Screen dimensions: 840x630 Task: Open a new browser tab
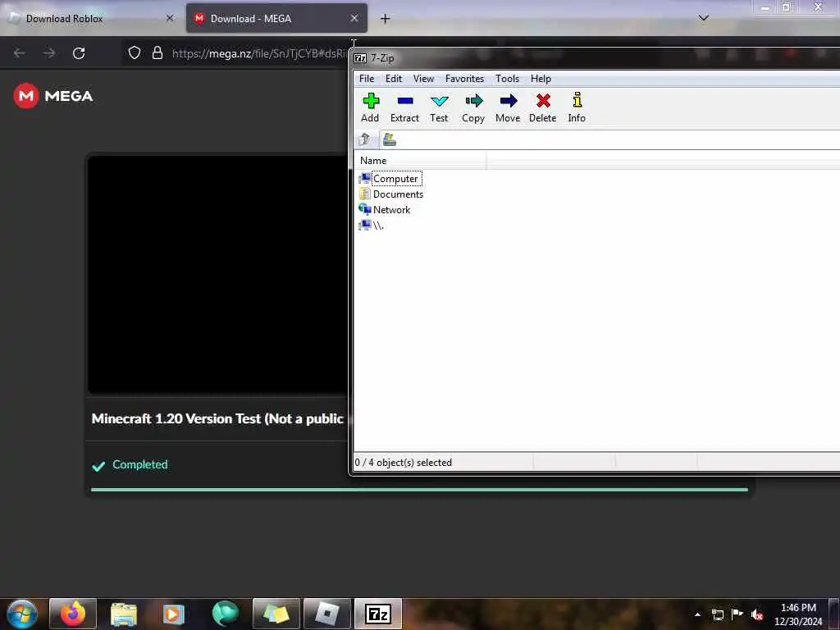pos(386,19)
